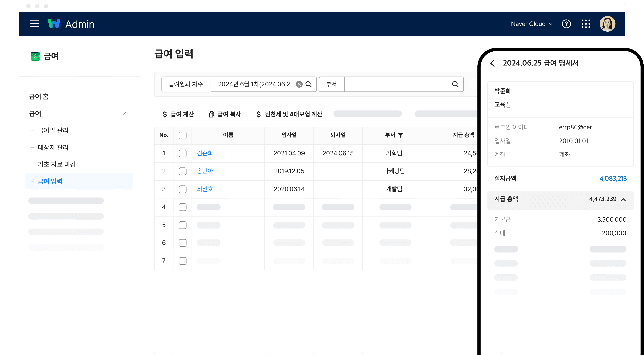Toggle the select-all header checkbox
Screen dimensions: 644x355
183,135
